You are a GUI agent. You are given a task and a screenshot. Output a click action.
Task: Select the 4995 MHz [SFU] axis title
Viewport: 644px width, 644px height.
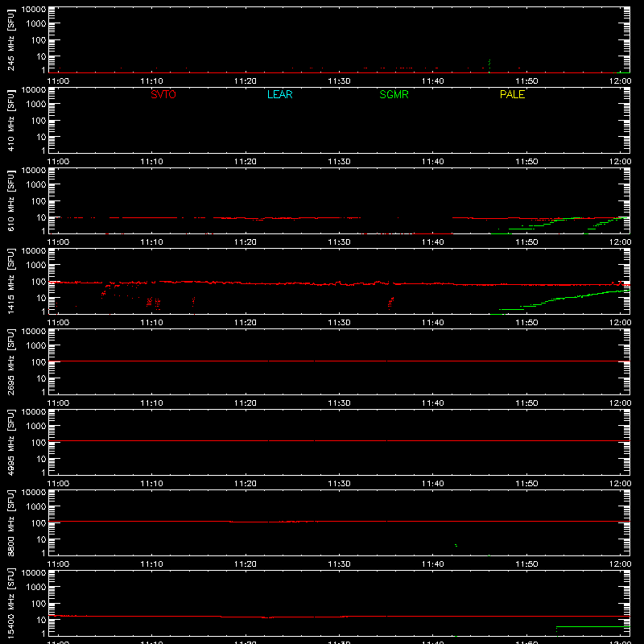click(10, 442)
